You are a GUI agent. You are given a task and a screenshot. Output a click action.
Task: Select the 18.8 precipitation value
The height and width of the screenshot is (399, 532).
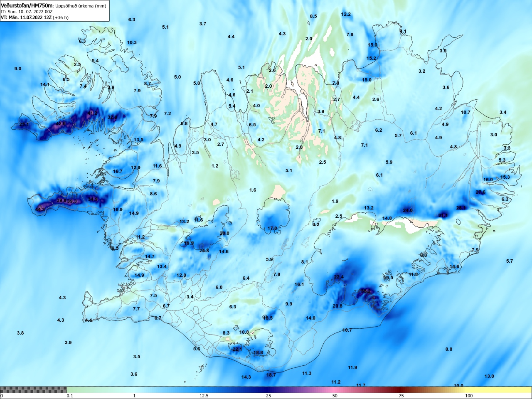point(258,352)
